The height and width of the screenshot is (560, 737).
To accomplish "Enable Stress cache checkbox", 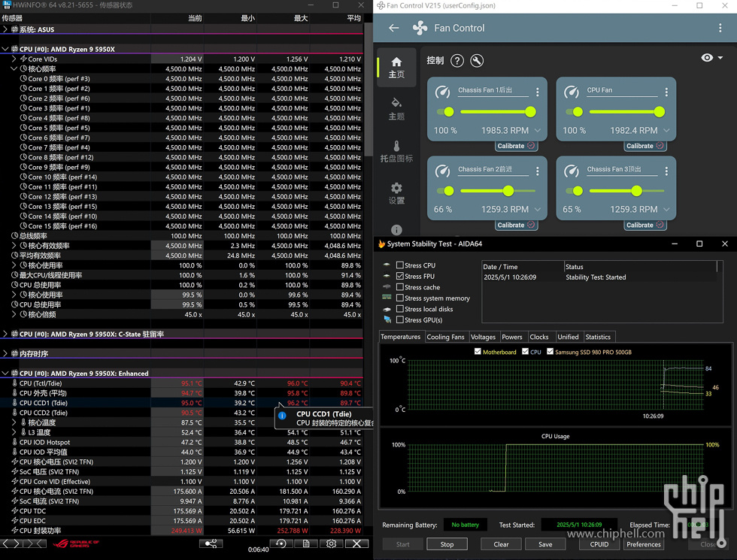I will click(400, 287).
